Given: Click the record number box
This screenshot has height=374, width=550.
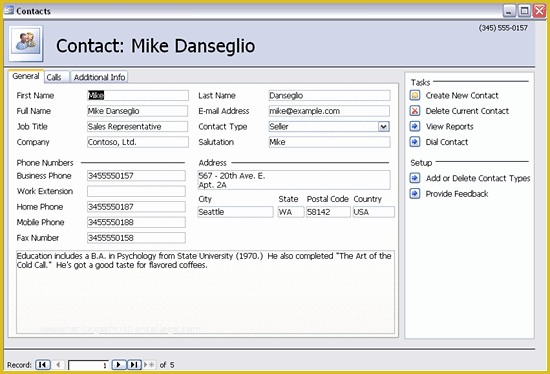Looking at the screenshot, I should click(88, 365).
